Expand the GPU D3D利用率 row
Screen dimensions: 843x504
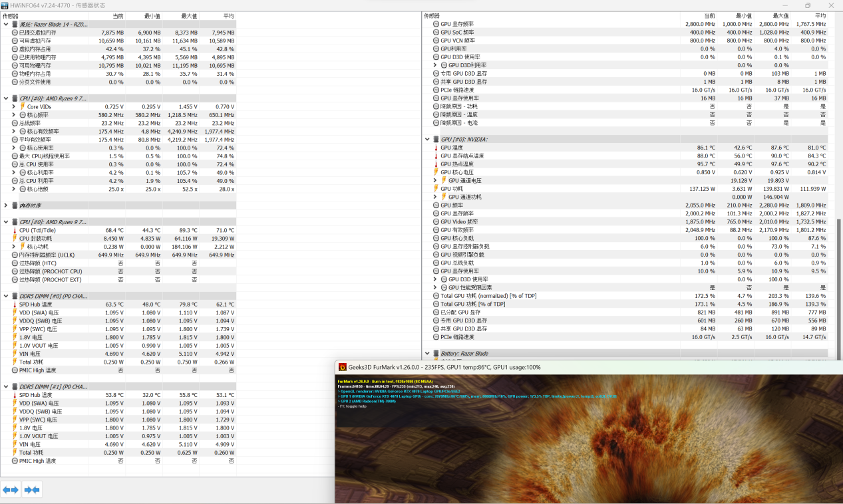[435, 65]
